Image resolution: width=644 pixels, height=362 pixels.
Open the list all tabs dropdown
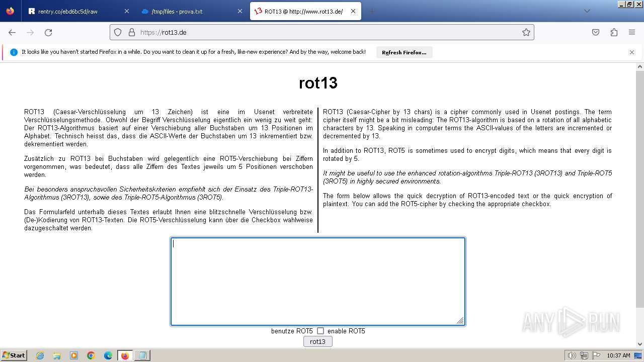[587, 11]
